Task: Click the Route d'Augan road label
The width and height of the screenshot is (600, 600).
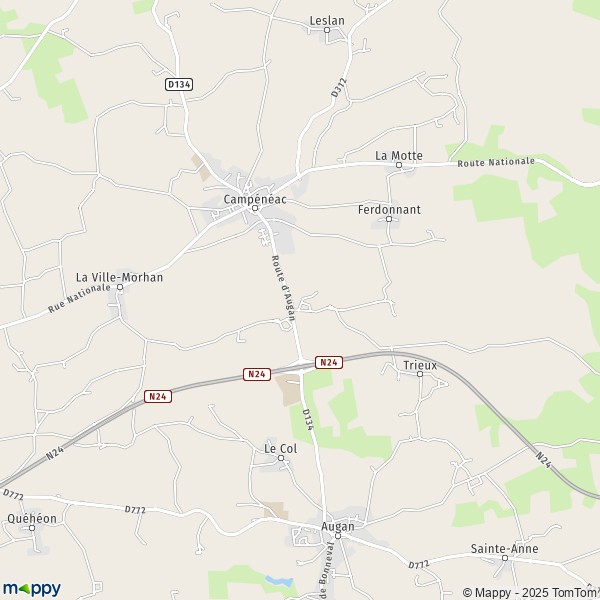Action: point(283,288)
